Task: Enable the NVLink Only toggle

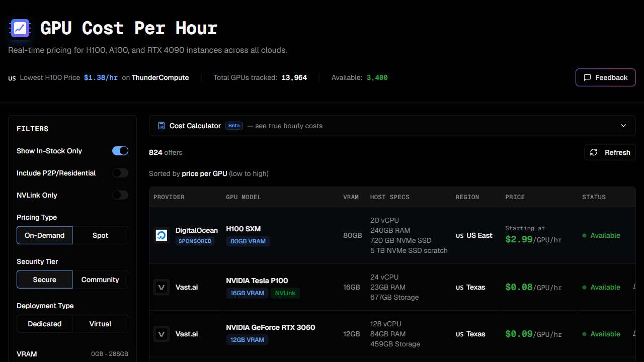Action: (x=120, y=195)
